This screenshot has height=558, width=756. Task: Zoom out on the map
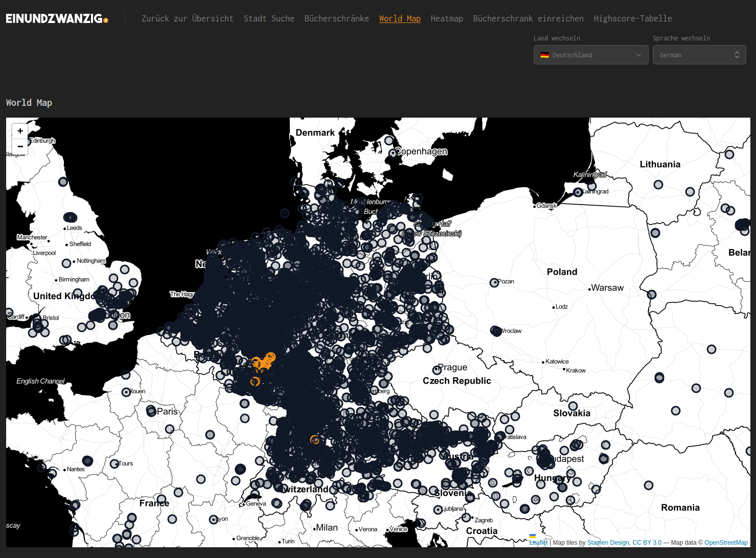(x=20, y=146)
